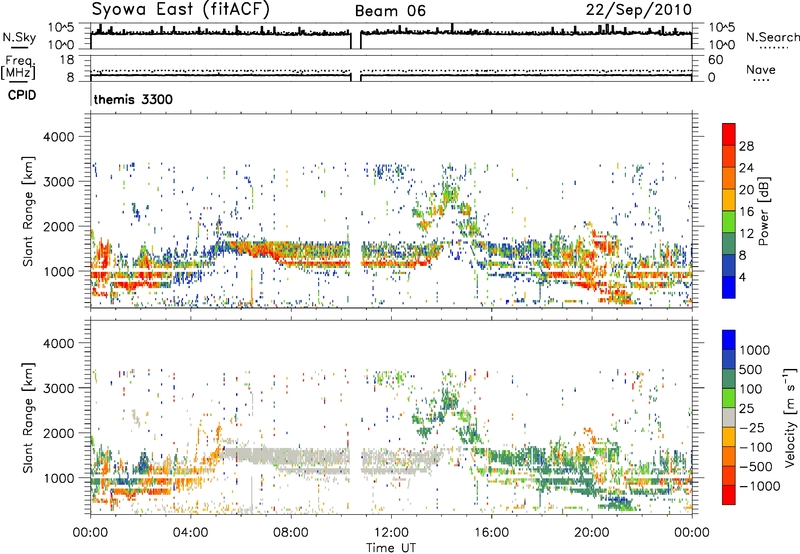Click the "18" frequency axis tick
Image resolution: width=800 pixels, height=554 pixels.
pos(67,60)
